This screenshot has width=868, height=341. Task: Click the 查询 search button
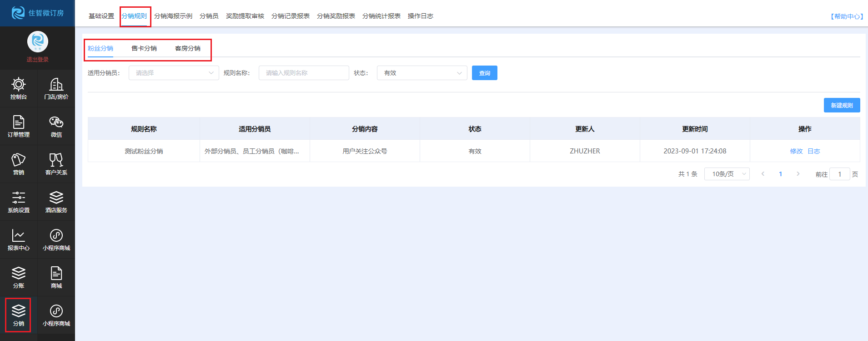[485, 73]
